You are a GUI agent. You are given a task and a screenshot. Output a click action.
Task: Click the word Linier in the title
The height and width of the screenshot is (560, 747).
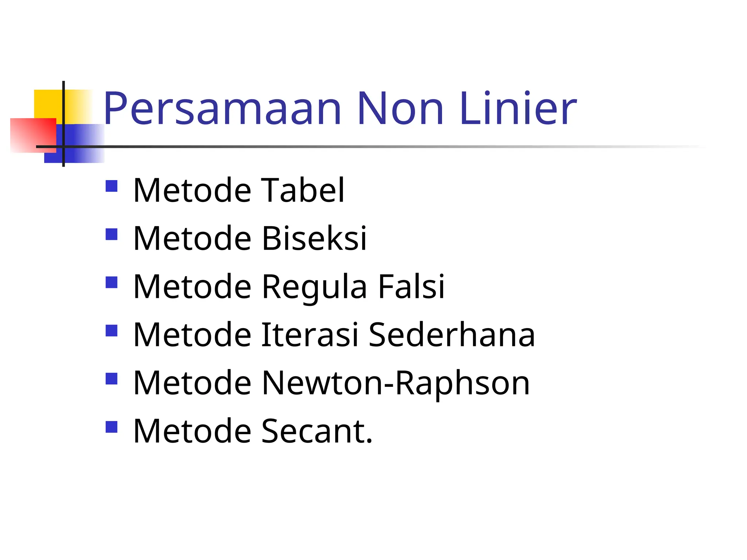pyautogui.click(x=518, y=108)
